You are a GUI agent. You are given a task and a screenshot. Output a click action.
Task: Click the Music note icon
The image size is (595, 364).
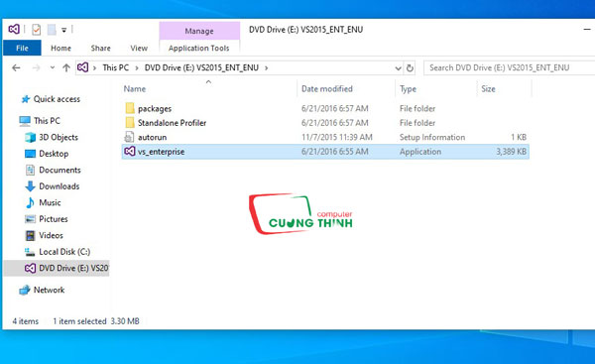pos(30,202)
